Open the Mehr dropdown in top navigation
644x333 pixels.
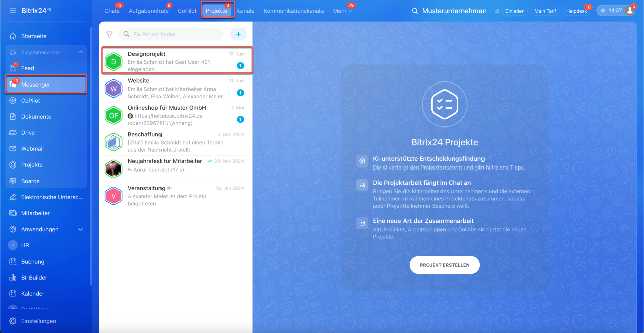tap(342, 11)
